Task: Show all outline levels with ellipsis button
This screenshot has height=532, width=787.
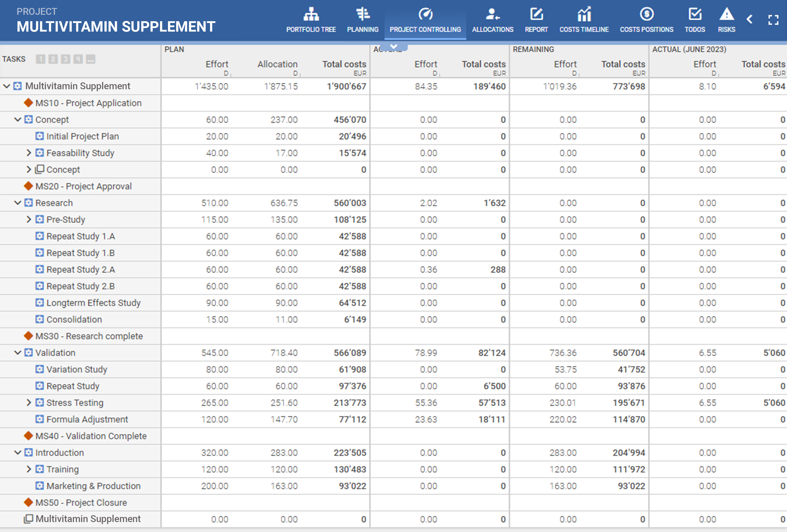Action: click(x=90, y=59)
